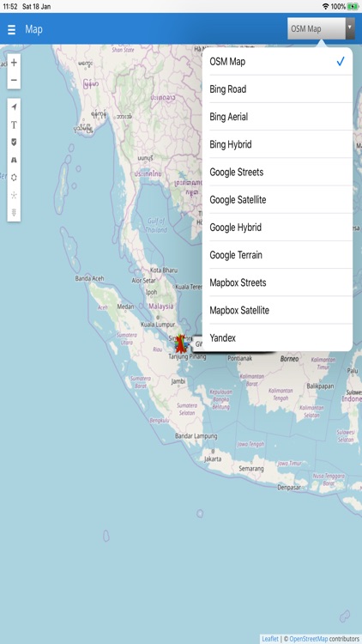Tap the road icon tool
The height and width of the screenshot is (644, 362).
click(14, 160)
